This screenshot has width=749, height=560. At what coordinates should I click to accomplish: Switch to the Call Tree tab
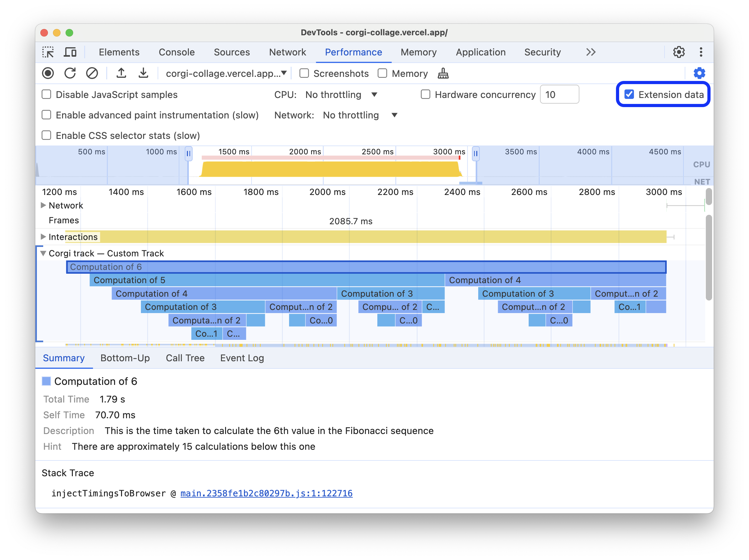point(184,358)
